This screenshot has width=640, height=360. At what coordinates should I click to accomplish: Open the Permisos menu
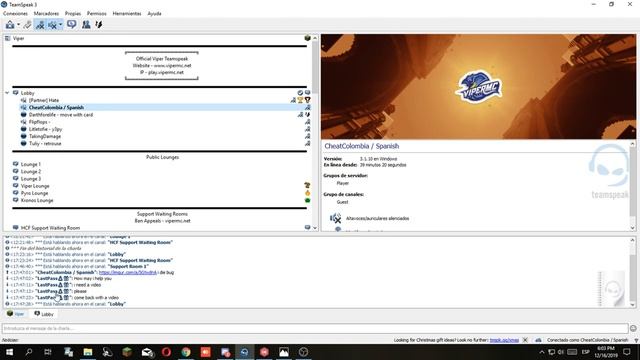pos(96,13)
